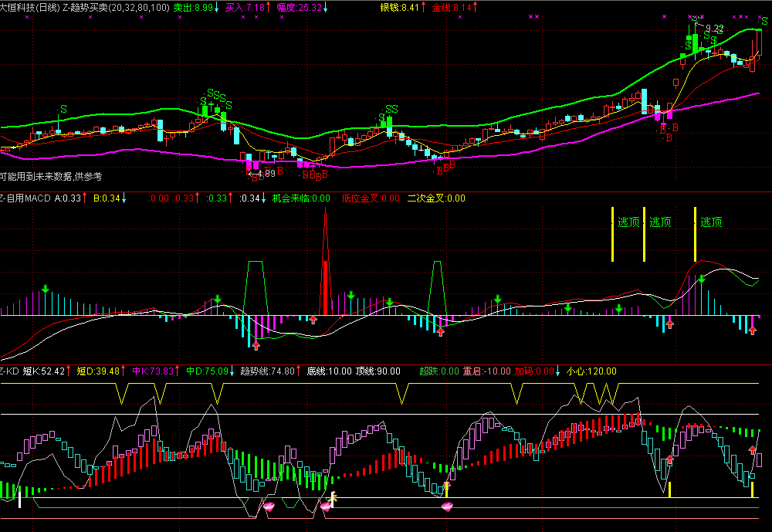
Task: Select the Z-趋势买卖(20,32,80,100) indicator label
Action: coord(117,8)
